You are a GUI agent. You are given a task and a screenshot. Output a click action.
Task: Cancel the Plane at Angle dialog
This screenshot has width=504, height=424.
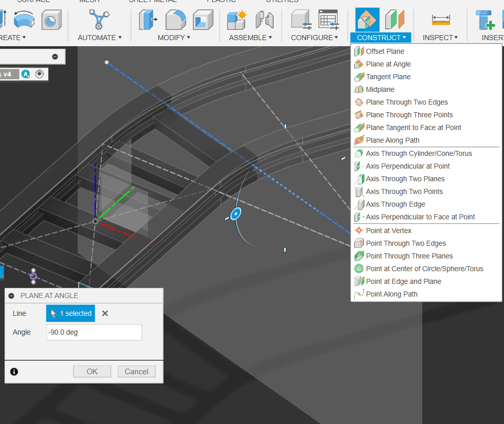[137, 372]
